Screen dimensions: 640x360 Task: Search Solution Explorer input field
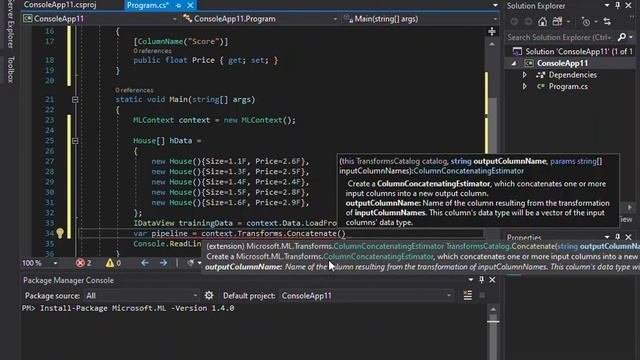(560, 37)
